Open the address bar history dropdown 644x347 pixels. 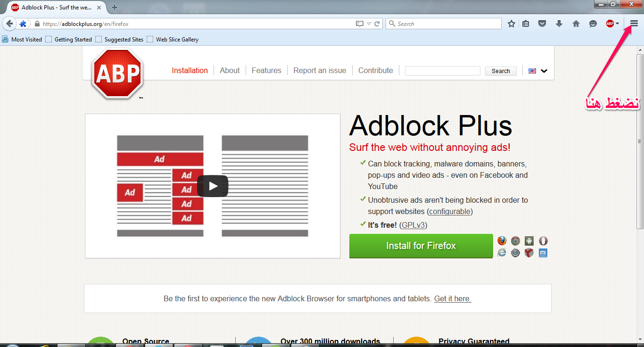coord(369,24)
